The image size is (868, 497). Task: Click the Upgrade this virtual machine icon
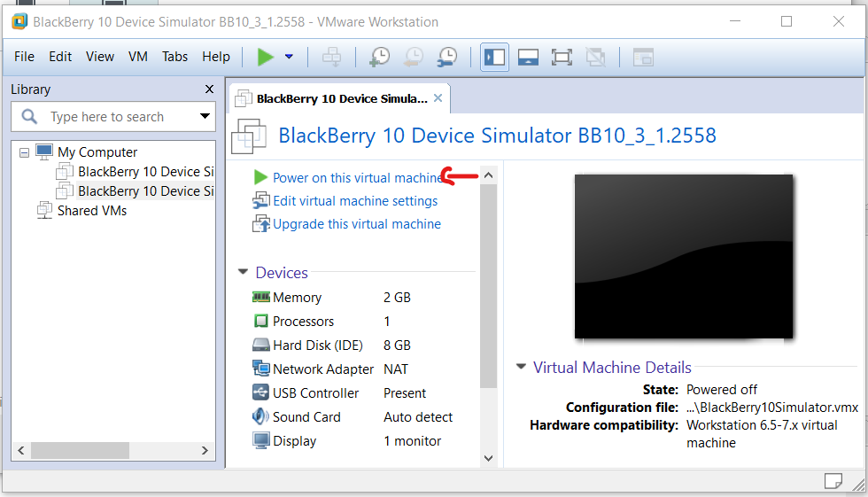(x=260, y=223)
